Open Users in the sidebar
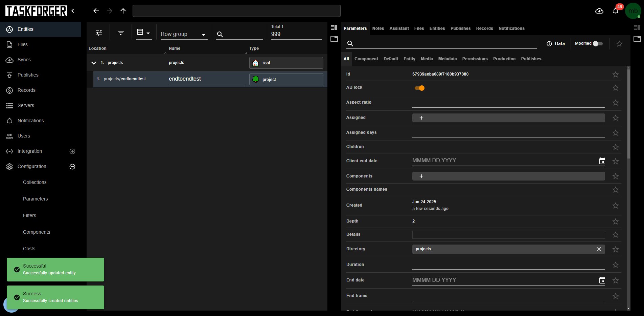This screenshot has width=644, height=316. tap(41, 136)
